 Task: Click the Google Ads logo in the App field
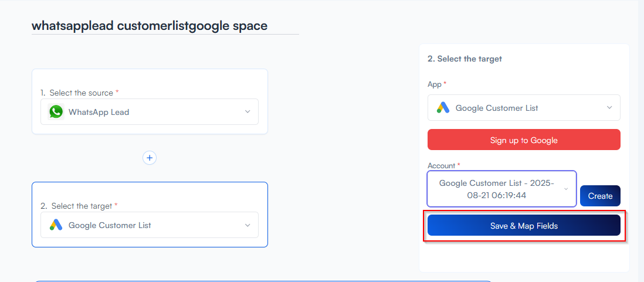(x=443, y=108)
